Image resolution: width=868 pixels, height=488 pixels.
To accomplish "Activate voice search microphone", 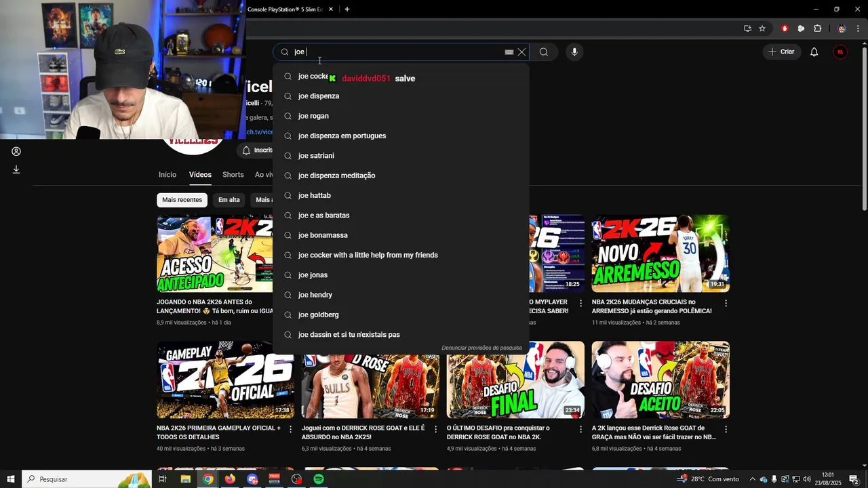I will (x=574, y=52).
